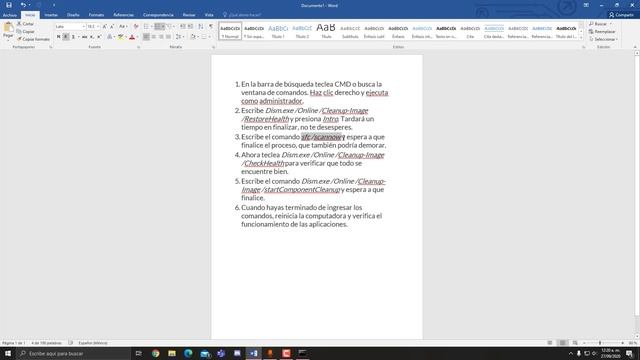Toggle underline (S) formatting
Viewport: 640px width, 360px height.
(73, 37)
